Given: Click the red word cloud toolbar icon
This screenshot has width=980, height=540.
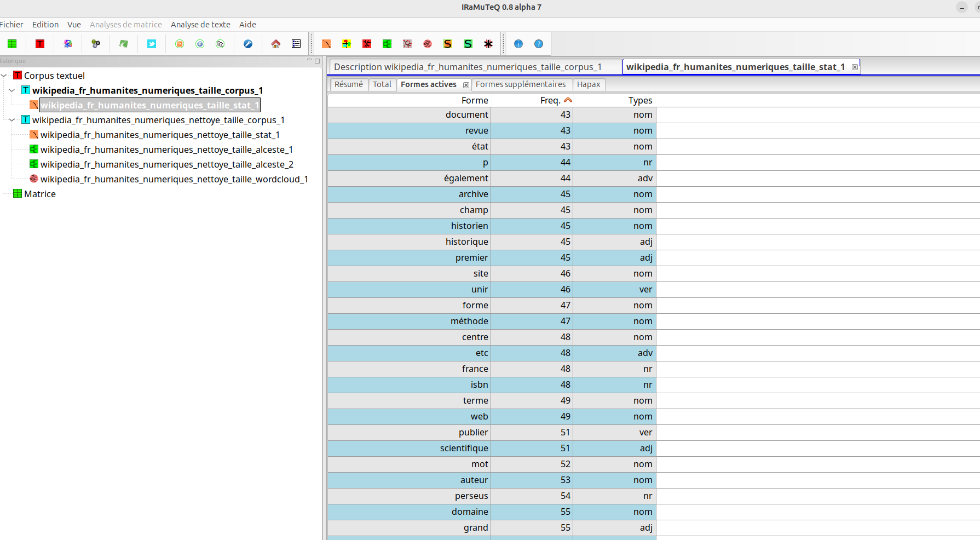Looking at the screenshot, I should pos(428,44).
